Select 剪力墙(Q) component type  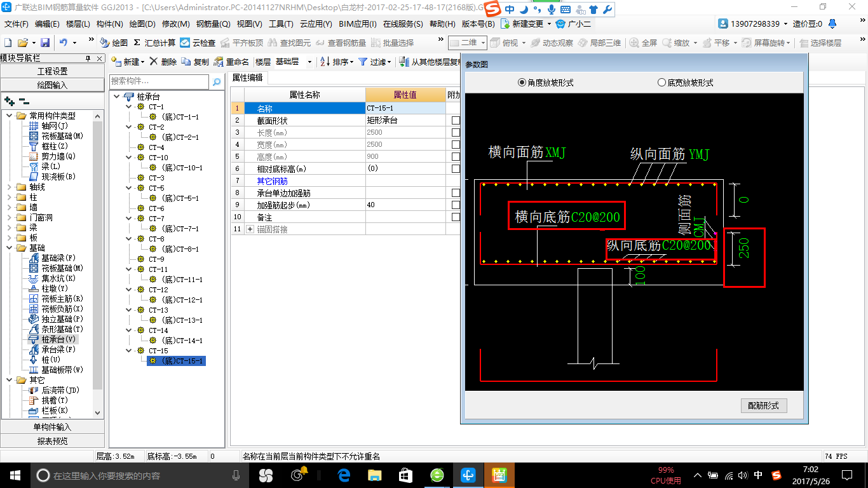(51, 156)
